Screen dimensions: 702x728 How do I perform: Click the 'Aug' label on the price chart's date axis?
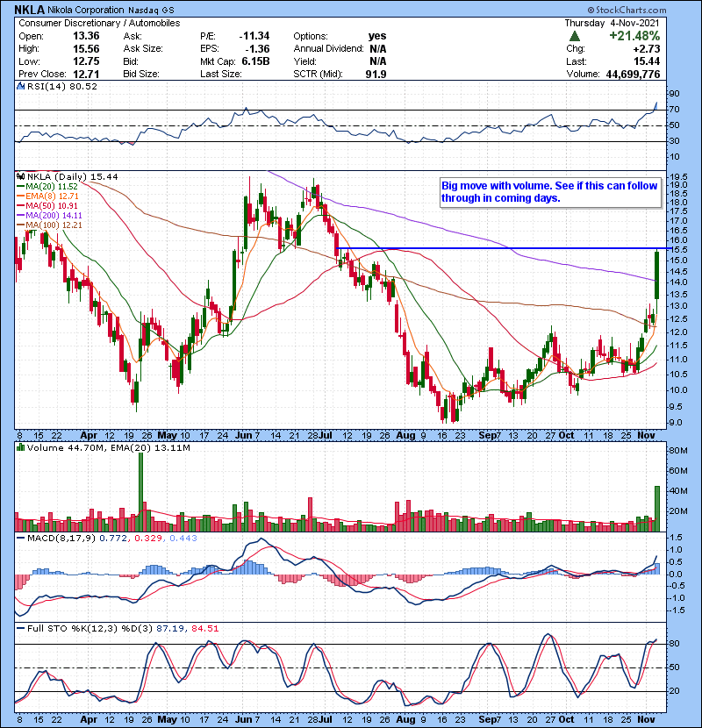coord(405,436)
